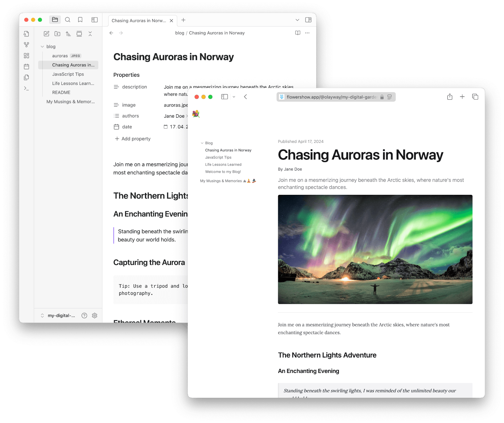Open graph view from left ribbon
504x423 pixels.
click(x=26, y=45)
